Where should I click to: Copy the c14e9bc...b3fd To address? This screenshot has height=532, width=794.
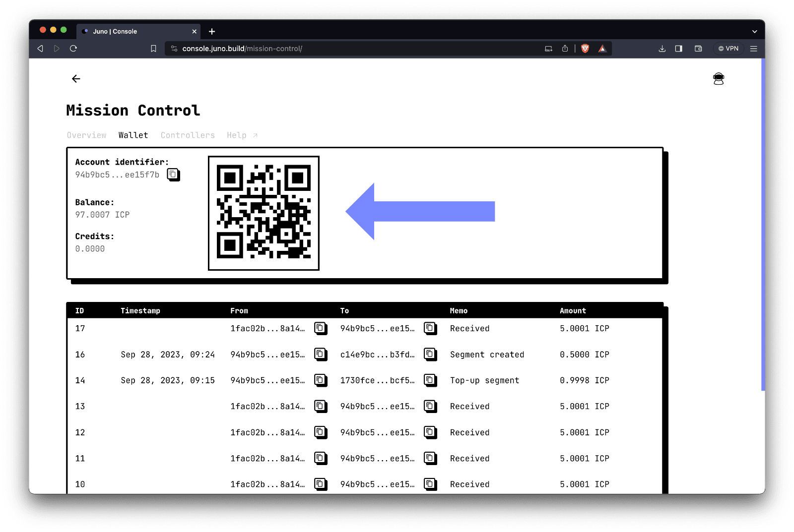[x=430, y=354]
